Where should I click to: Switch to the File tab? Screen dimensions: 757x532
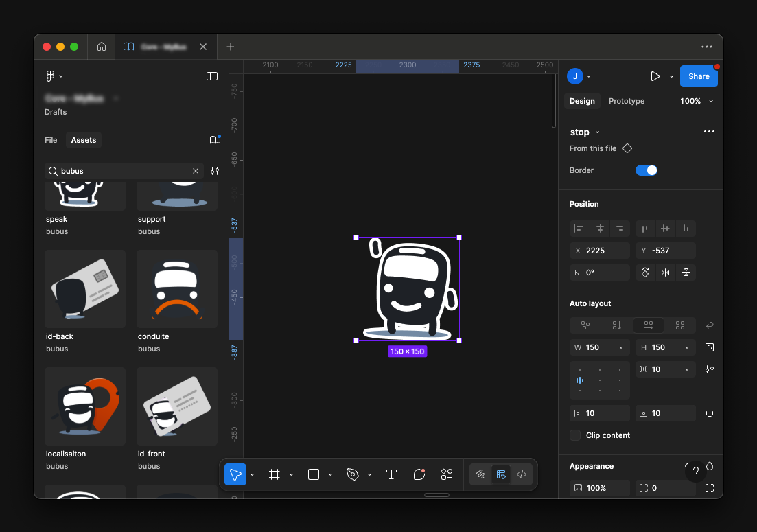[x=51, y=140]
